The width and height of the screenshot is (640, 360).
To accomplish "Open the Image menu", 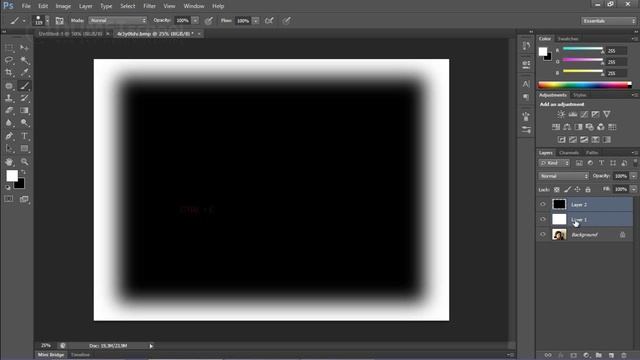I will [63, 6].
